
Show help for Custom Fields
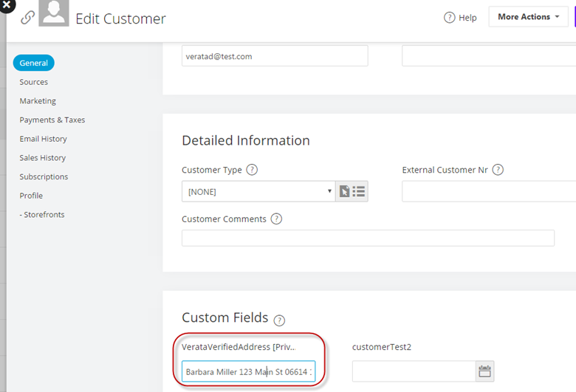point(279,320)
